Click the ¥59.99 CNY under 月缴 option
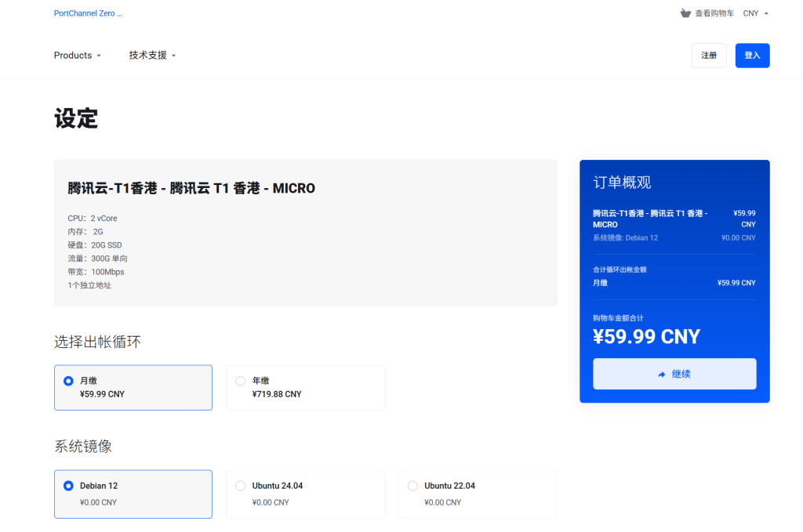 102,394
